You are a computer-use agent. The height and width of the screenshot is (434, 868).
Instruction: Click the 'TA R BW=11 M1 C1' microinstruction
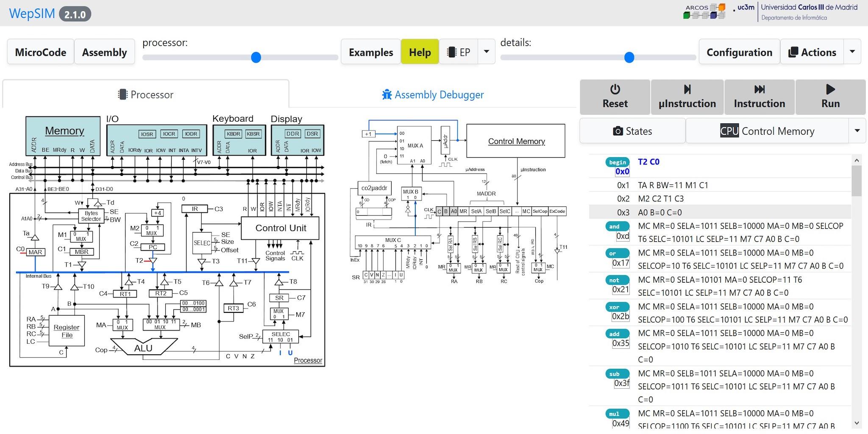673,185
